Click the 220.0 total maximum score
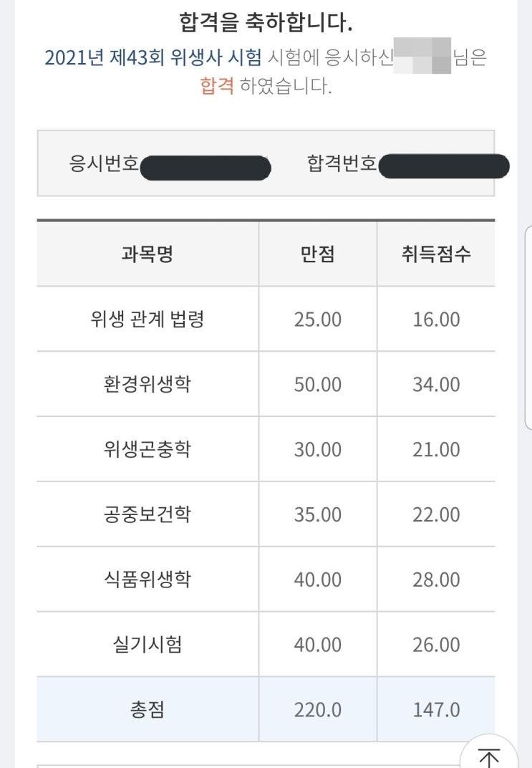This screenshot has width=532, height=768. pos(317,710)
